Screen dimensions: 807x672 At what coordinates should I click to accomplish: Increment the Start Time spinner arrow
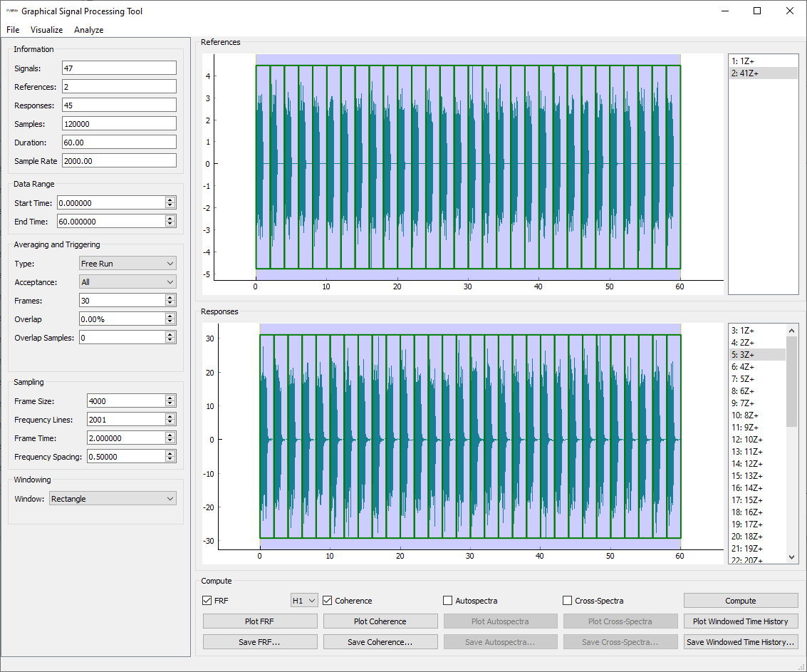coord(170,200)
